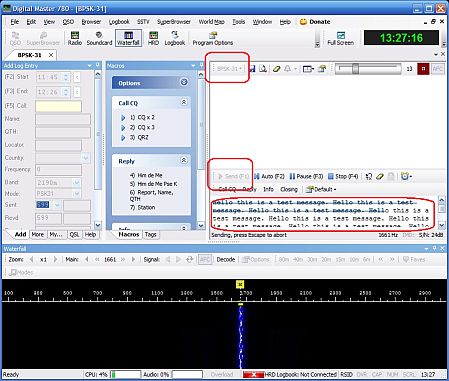The width and height of the screenshot is (449, 381).
Task: Switch to the Macros tab
Action: pyautogui.click(x=129, y=235)
